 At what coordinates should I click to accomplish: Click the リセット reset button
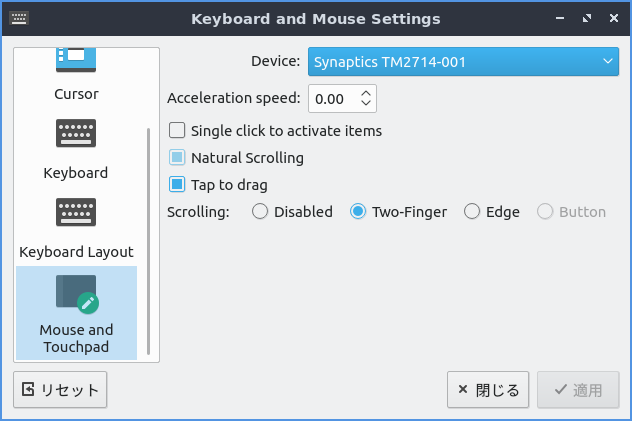pos(60,389)
